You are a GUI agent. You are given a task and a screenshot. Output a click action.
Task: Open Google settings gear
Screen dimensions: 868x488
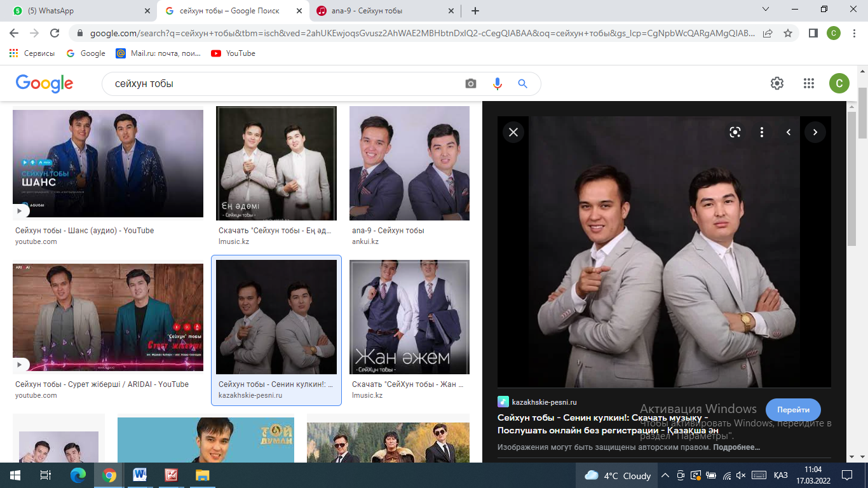coord(777,83)
